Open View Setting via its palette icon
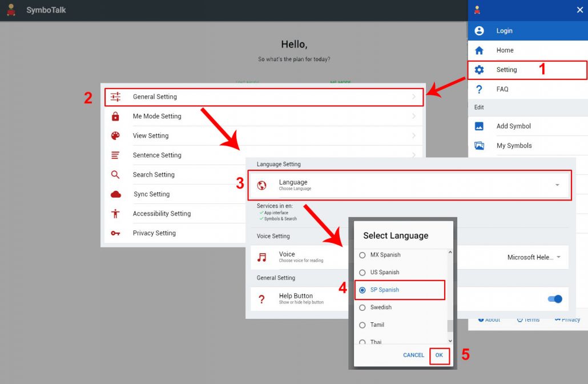Image resolution: width=588 pixels, height=384 pixels. coord(114,135)
